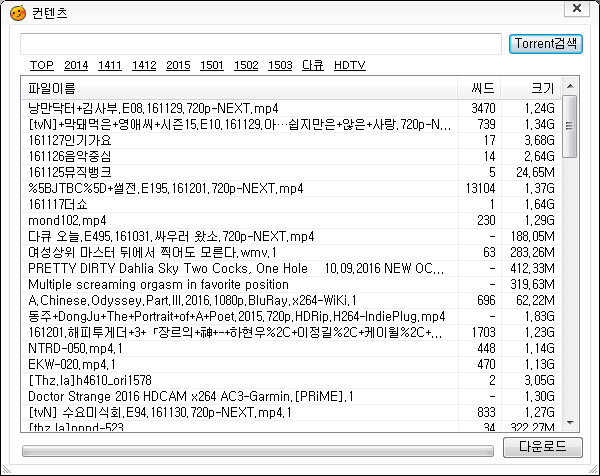Click seed count 1703
This screenshot has width=600, height=476.
484,333
